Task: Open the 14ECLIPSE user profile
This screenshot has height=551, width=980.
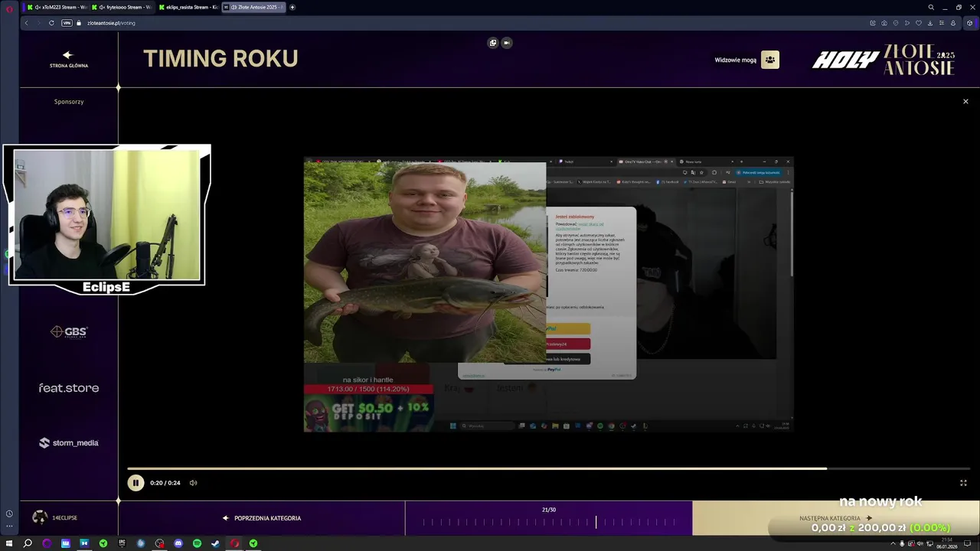Action: (55, 517)
